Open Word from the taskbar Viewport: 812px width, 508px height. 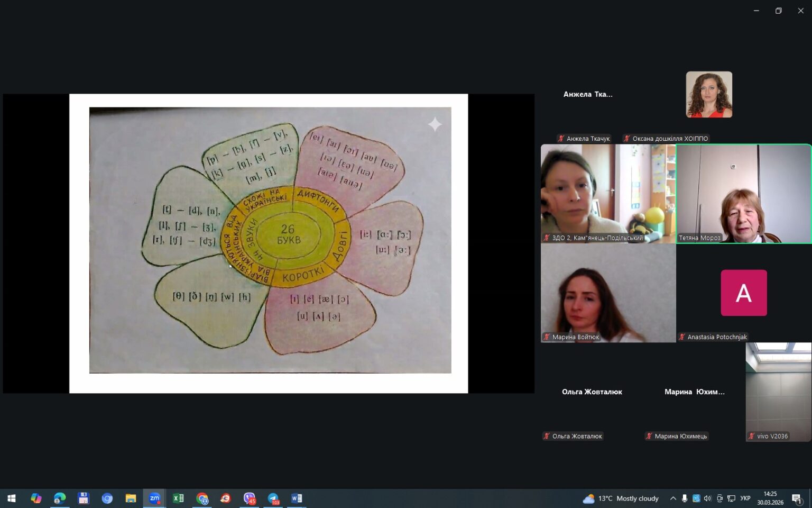click(297, 498)
